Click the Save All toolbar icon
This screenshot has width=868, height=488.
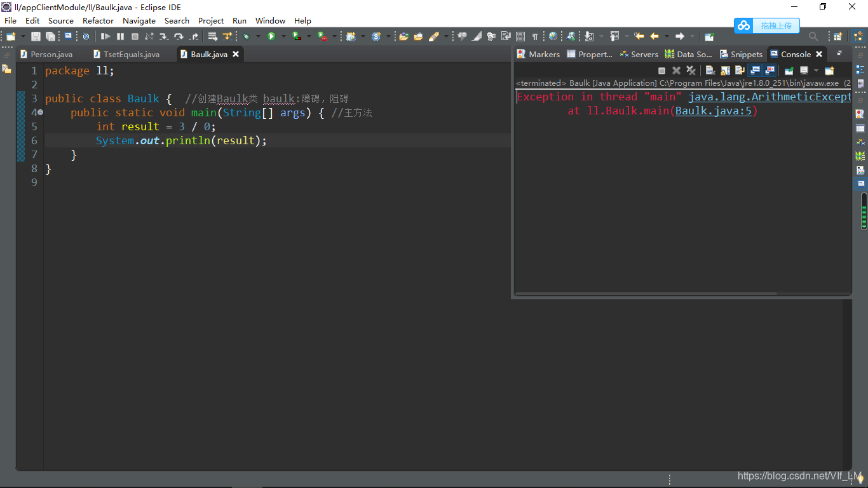(50, 36)
